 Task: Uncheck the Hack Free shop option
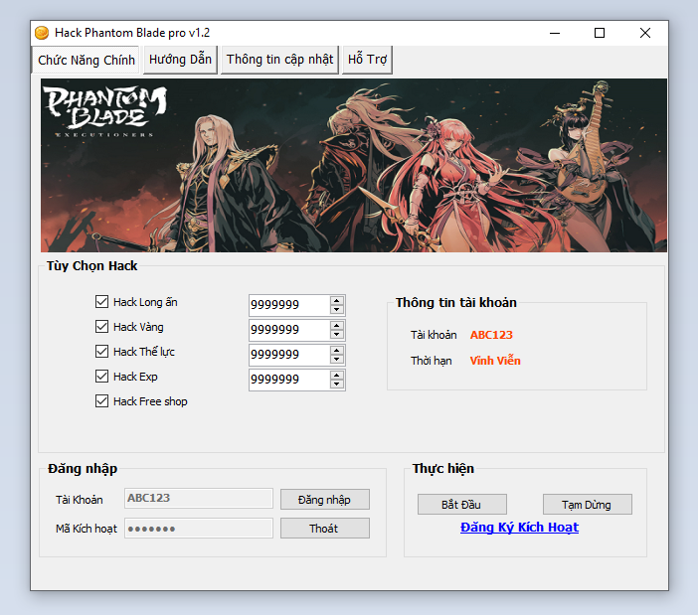(101, 401)
